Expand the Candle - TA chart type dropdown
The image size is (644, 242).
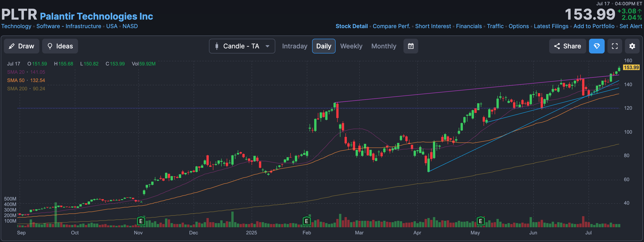242,46
